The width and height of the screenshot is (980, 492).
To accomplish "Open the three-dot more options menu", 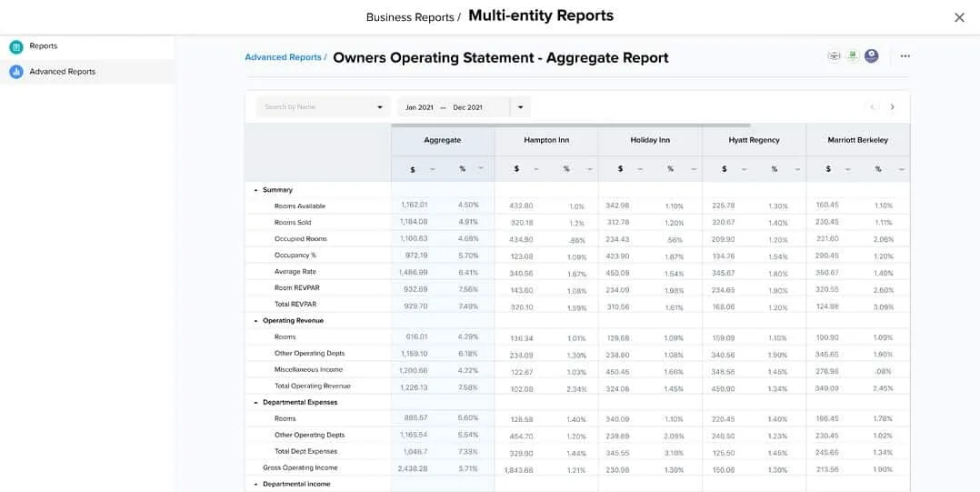I will (905, 56).
